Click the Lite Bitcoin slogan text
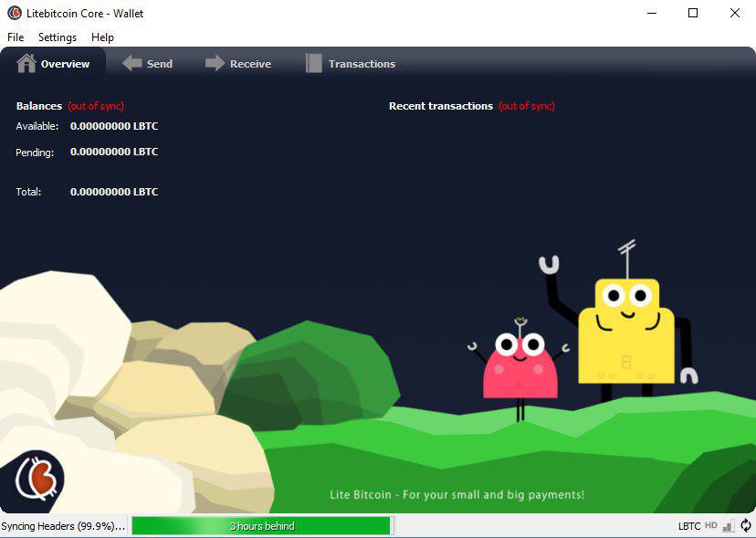756x538 pixels. coord(457,494)
